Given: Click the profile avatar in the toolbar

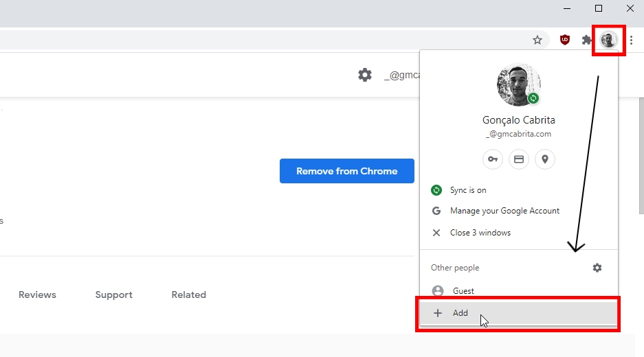Looking at the screenshot, I should point(609,40).
